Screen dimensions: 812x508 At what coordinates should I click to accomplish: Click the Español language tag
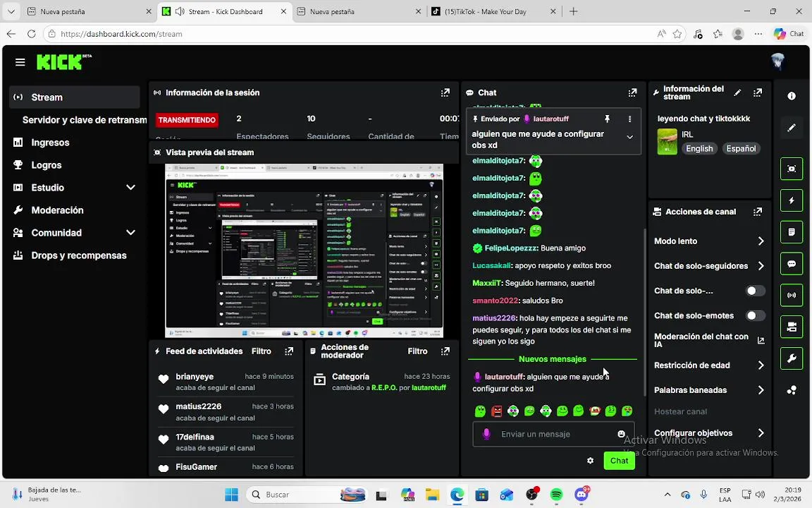741,149
